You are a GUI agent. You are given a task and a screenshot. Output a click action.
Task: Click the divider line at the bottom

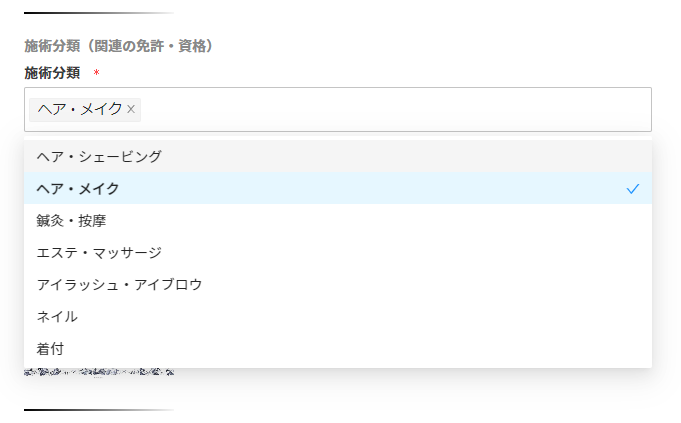[x=99, y=410]
